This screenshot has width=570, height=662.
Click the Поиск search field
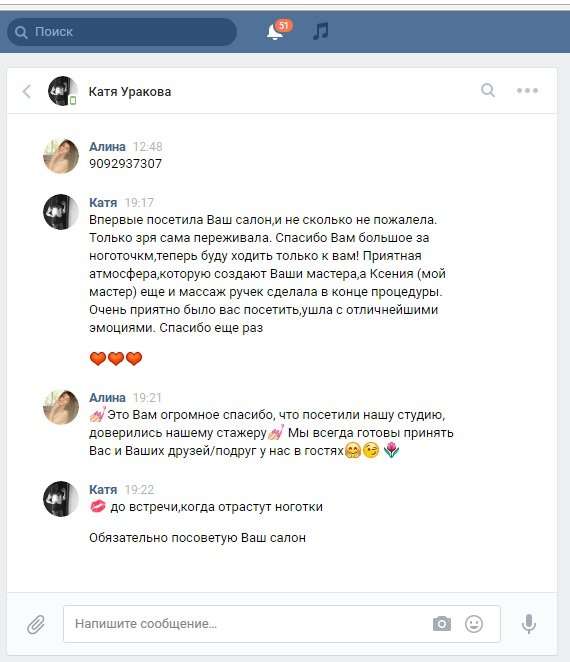tap(122, 32)
